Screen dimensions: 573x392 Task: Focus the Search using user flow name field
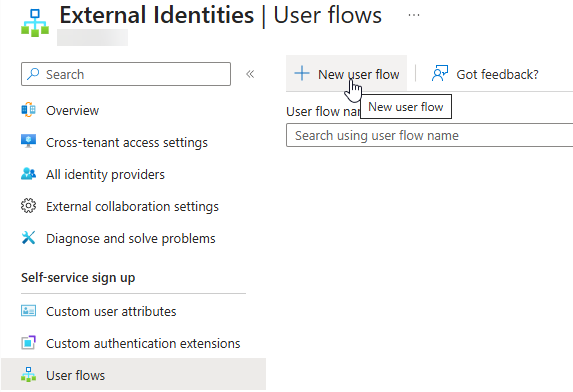click(x=429, y=135)
